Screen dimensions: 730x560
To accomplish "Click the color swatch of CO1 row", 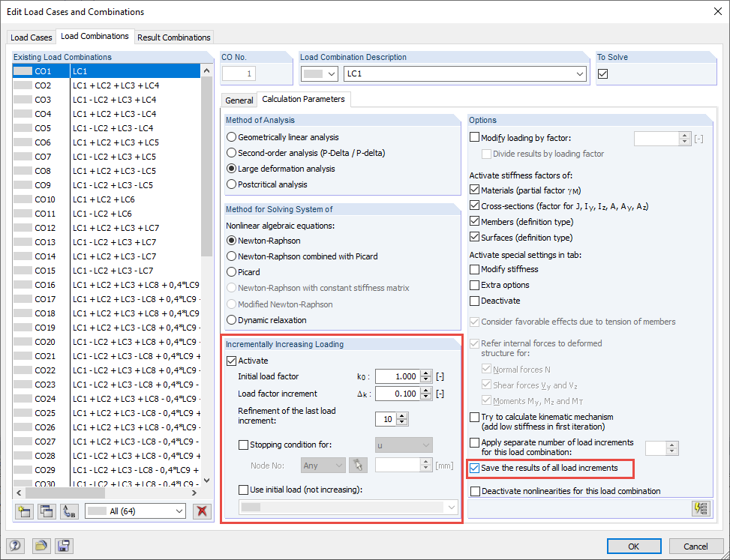I will pyautogui.click(x=23, y=71).
